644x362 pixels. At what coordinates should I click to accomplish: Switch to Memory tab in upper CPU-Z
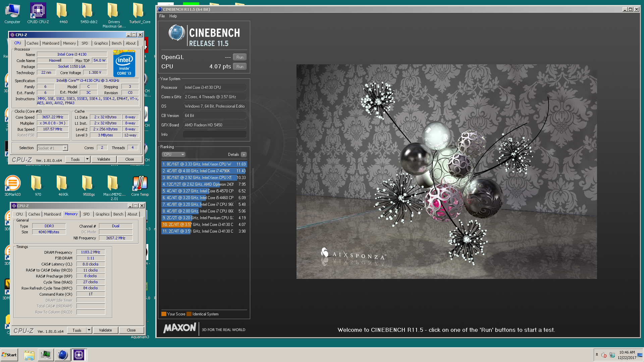tap(69, 43)
